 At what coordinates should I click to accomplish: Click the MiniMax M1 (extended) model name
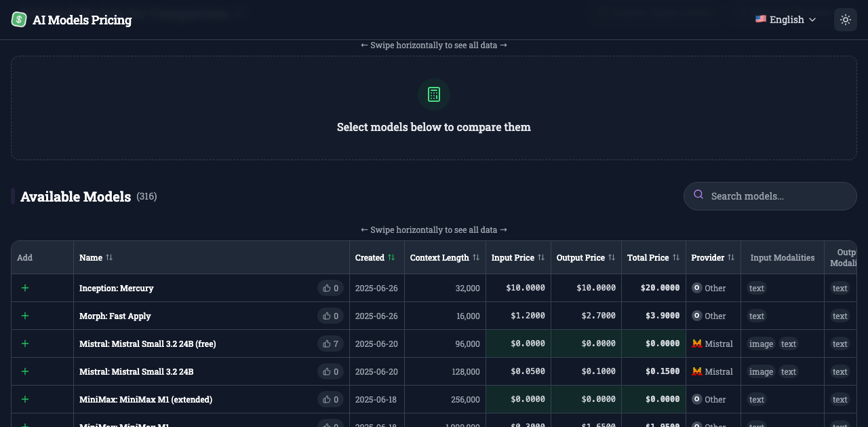(146, 399)
